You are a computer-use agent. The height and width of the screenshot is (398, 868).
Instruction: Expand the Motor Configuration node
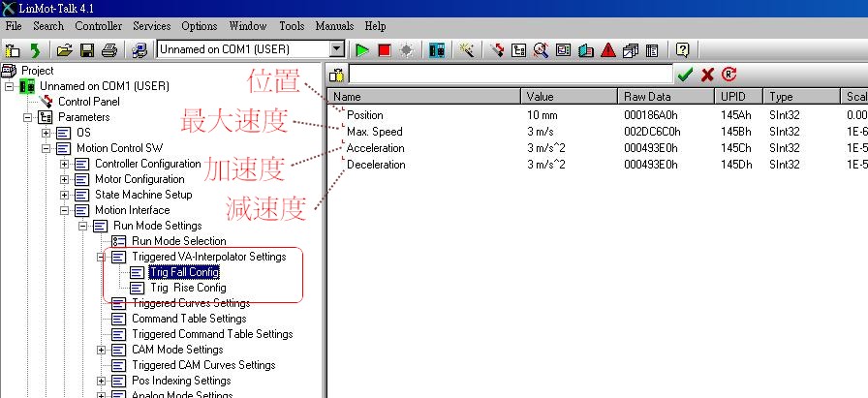(x=64, y=179)
